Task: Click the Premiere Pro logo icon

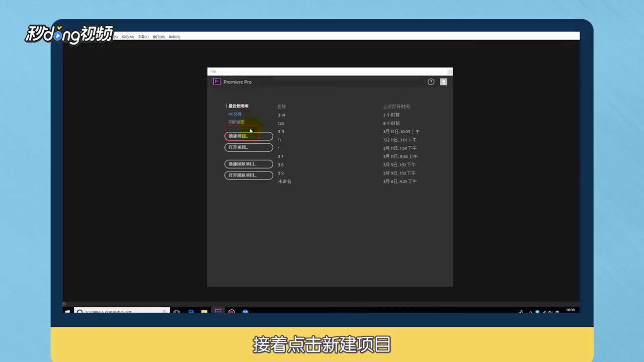Action: click(x=217, y=81)
